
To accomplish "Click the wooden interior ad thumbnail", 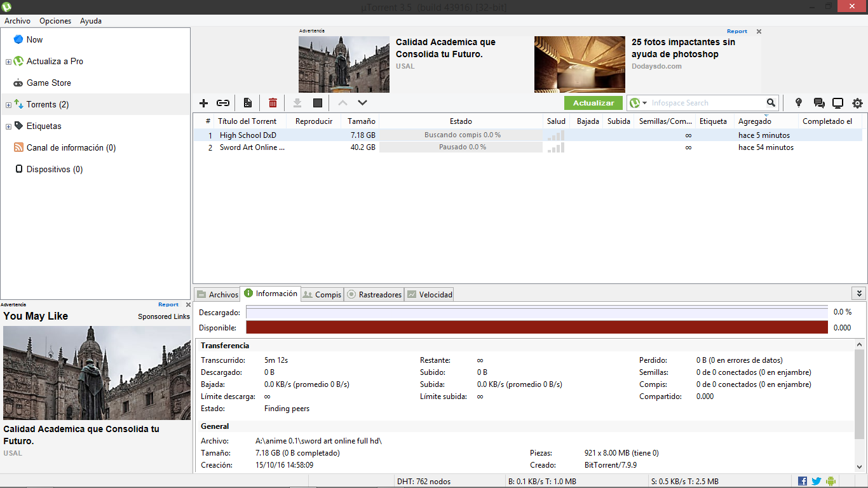I will click(580, 64).
